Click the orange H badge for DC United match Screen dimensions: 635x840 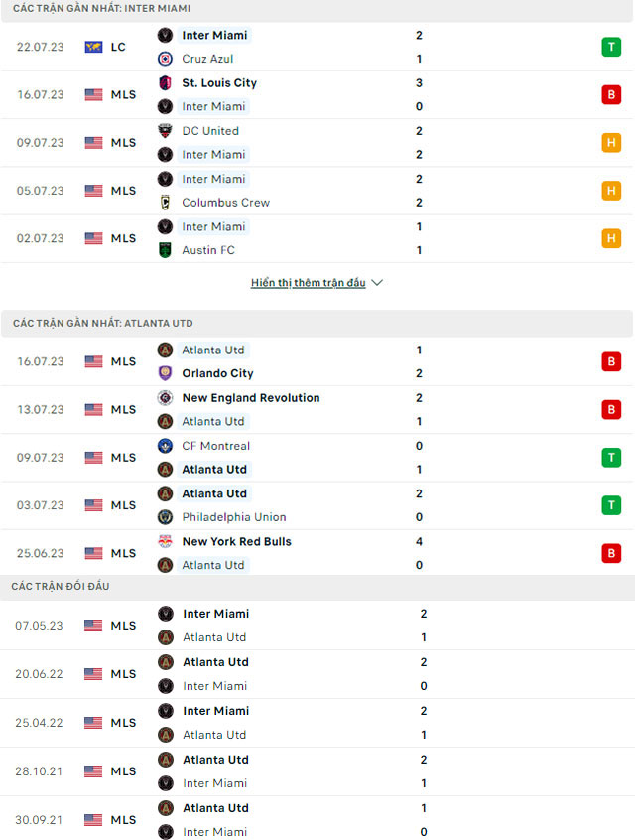coord(611,143)
